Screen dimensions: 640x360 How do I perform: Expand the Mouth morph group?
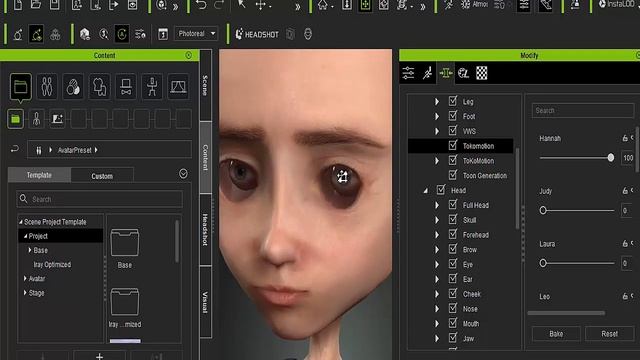[x=437, y=324]
